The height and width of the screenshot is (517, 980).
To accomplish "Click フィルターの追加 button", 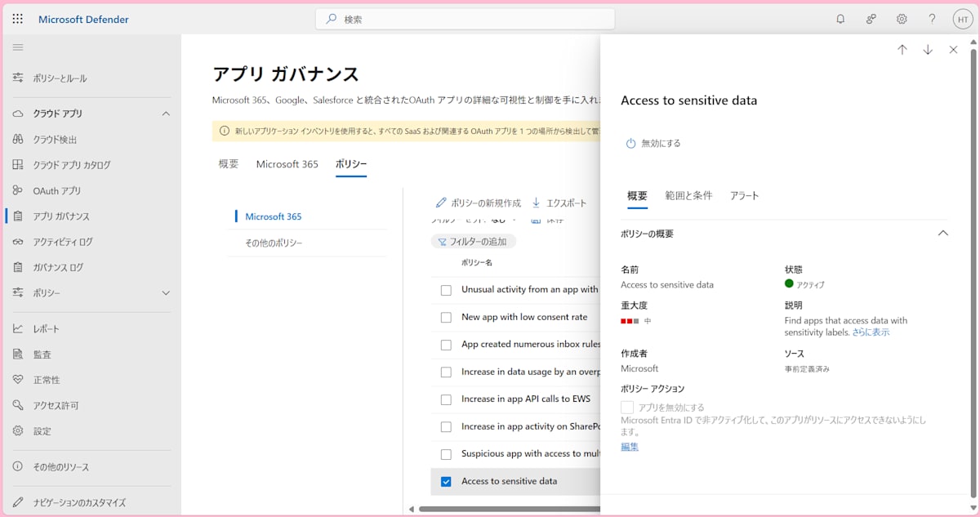I will [473, 242].
